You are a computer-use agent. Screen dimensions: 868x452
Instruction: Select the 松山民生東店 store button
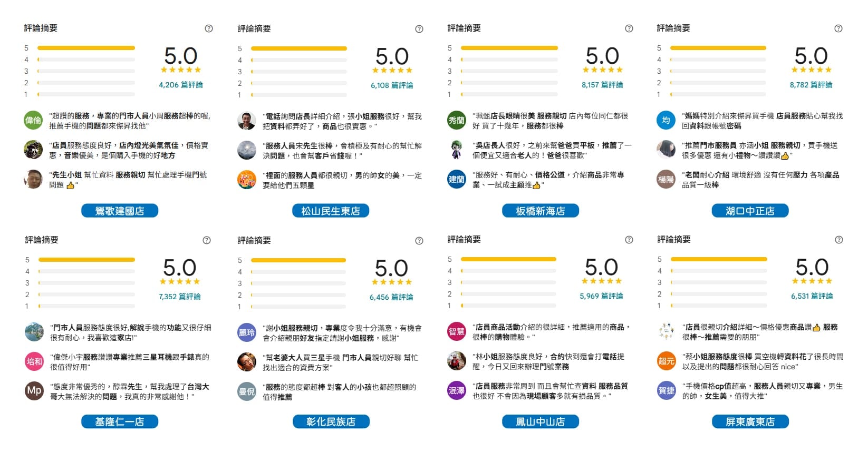point(330,210)
